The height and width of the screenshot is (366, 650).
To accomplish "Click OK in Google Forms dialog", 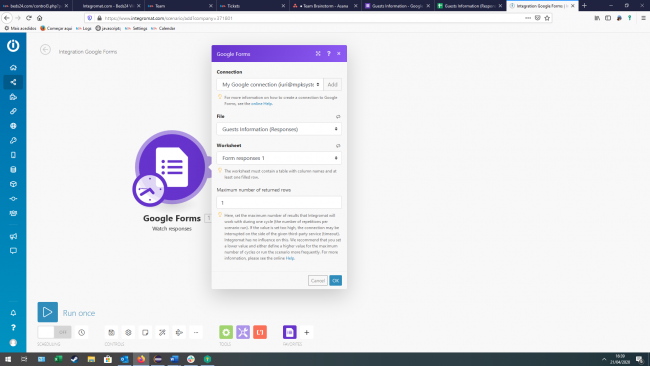I will [336, 281].
